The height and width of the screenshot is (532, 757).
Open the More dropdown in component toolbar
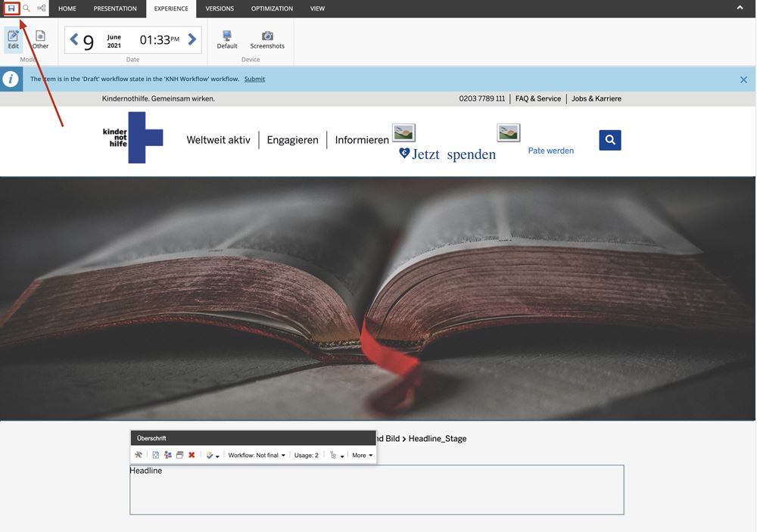click(x=362, y=456)
